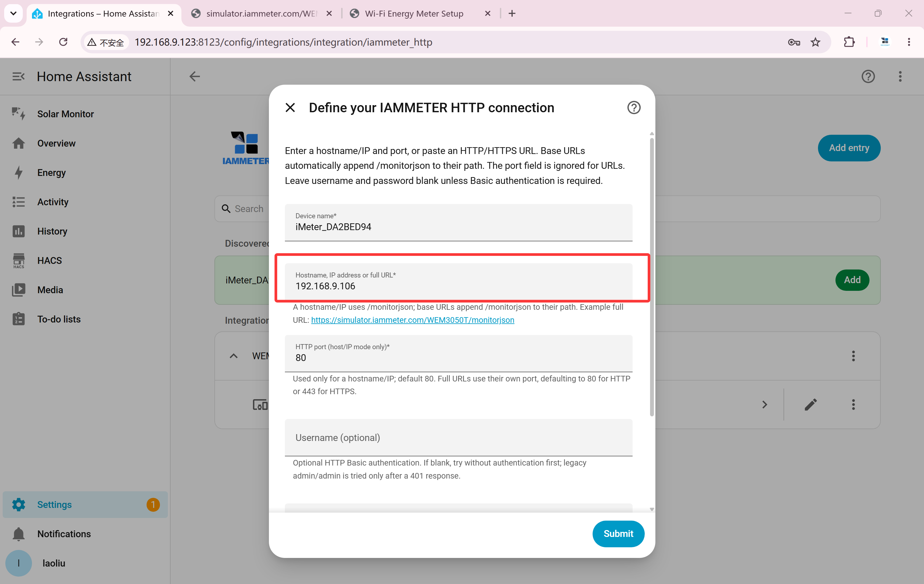The width and height of the screenshot is (924, 584).
Task: Open the page help icon in header
Action: 868,76
